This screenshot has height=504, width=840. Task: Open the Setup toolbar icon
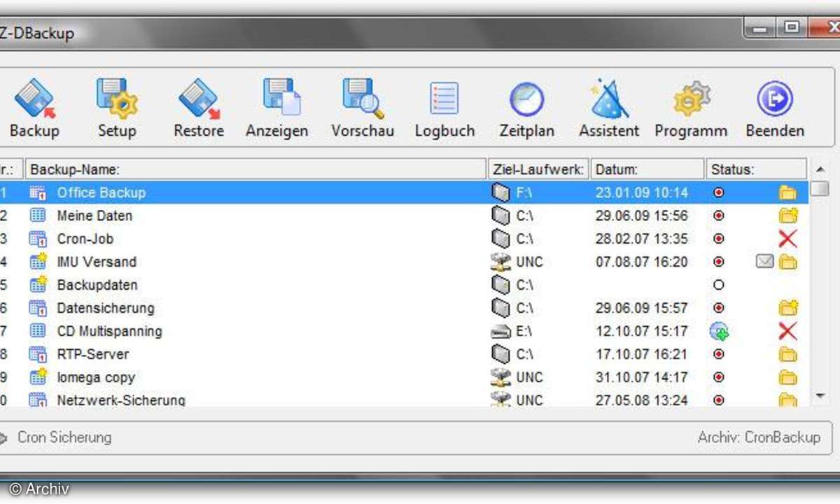click(116, 108)
